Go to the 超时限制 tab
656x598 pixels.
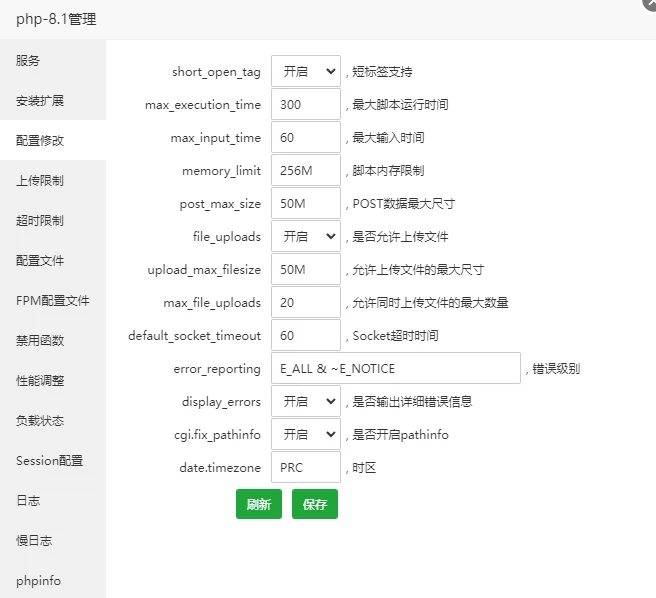click(x=53, y=220)
